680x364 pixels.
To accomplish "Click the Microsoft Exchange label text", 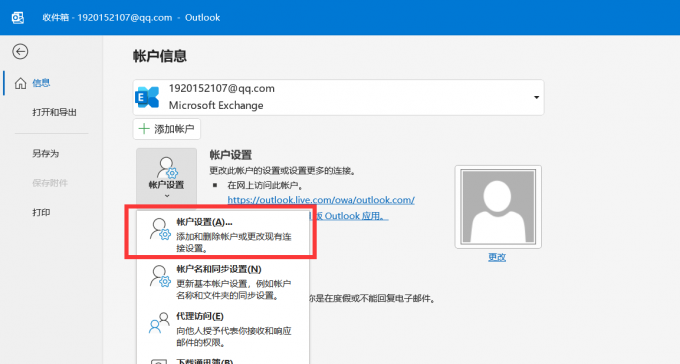I will coord(216,105).
